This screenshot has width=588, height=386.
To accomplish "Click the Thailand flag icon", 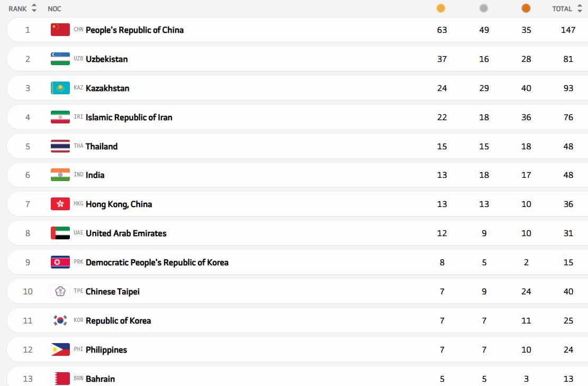I will [x=60, y=146].
